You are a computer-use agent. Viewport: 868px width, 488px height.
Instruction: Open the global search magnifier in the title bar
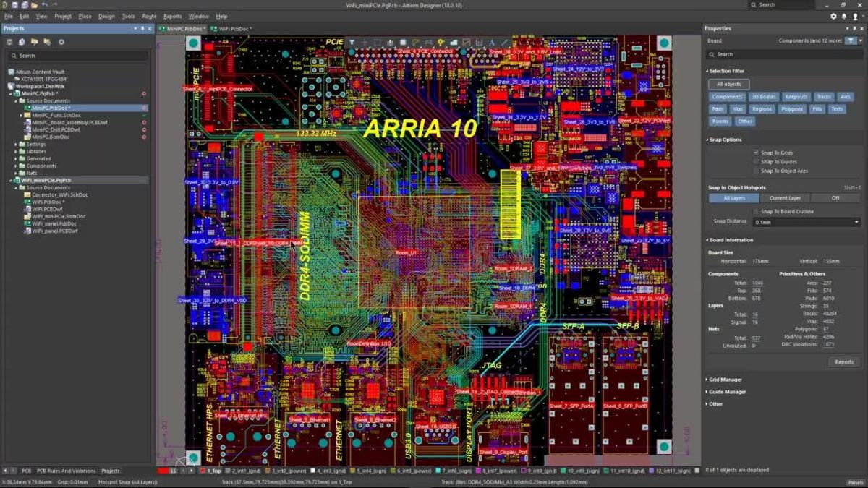[x=753, y=4]
